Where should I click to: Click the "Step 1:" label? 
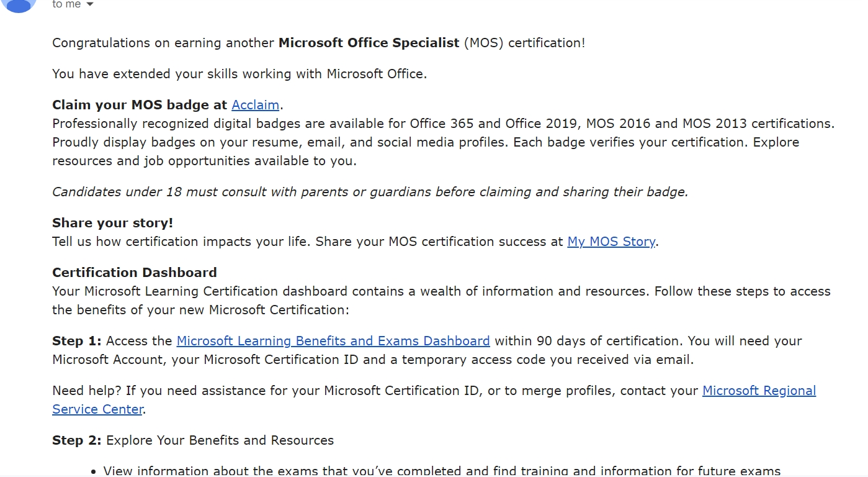point(77,341)
